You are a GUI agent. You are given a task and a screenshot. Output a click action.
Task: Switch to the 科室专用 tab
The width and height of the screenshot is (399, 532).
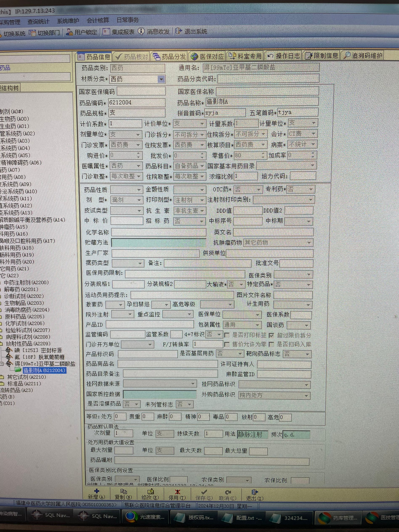pos(245,56)
